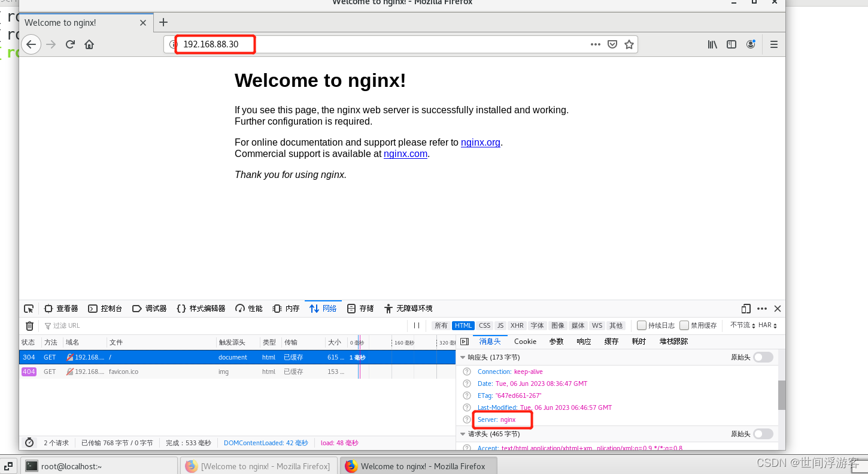Close the developer tools panel
868x474 pixels.
click(778, 309)
